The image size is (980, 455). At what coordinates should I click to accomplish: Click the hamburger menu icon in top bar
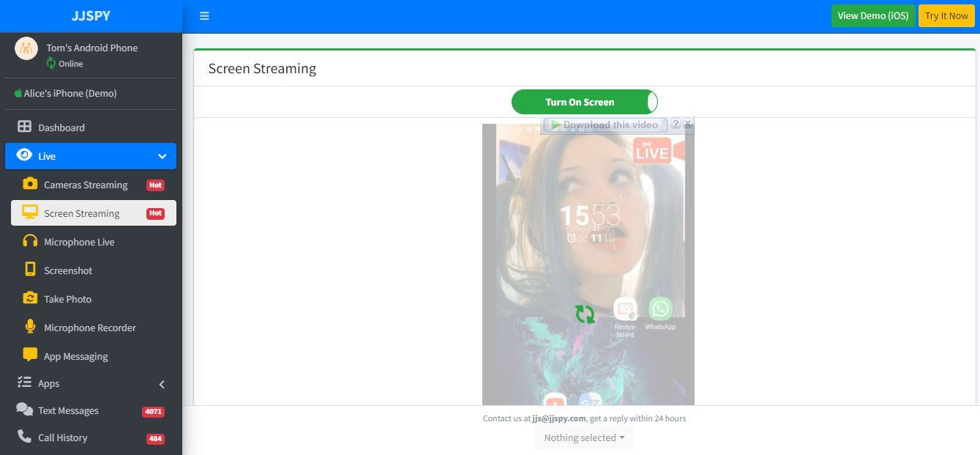click(204, 16)
